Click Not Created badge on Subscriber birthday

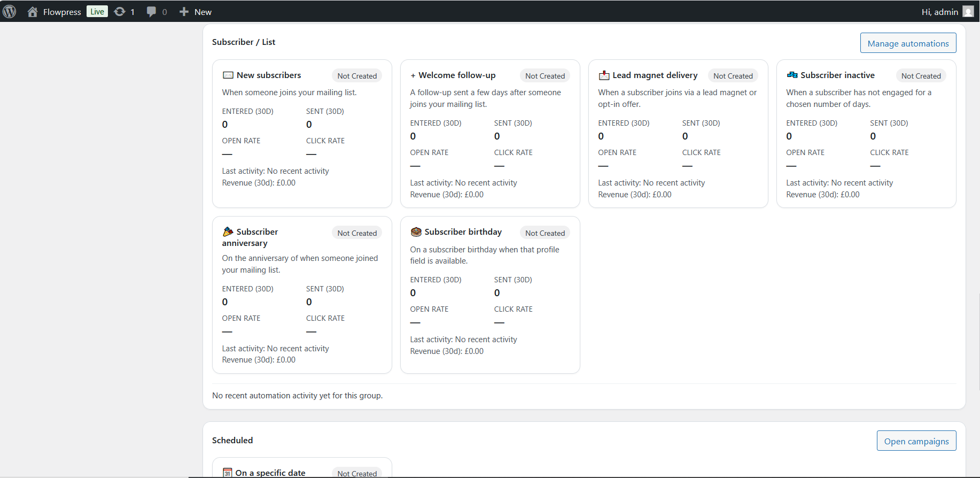click(545, 233)
